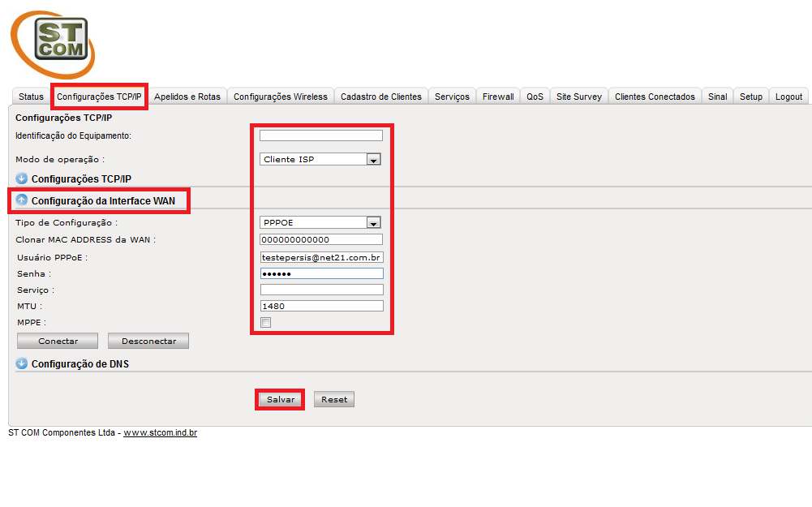Open the Configurações Wireless tab
Viewport: 812px width, 507px height.
point(281,97)
